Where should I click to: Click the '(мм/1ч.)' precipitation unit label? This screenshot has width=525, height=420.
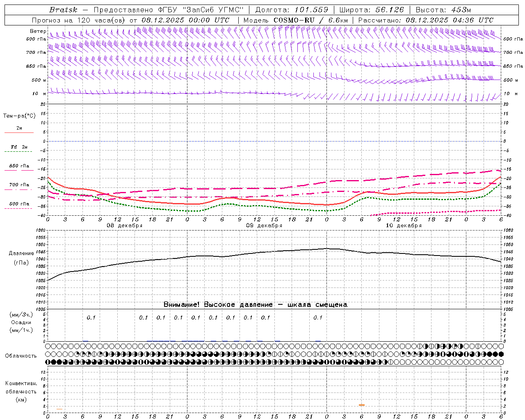tap(21, 330)
